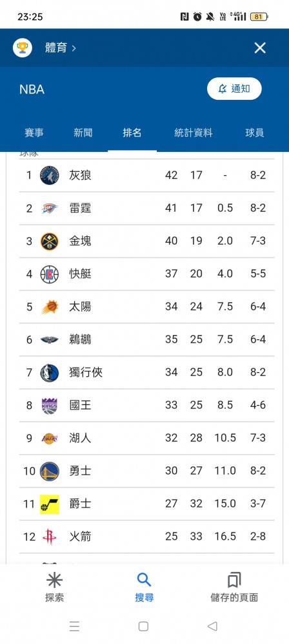Switch to the 賽事 tab
This screenshot has width=289, height=644.
34,133
